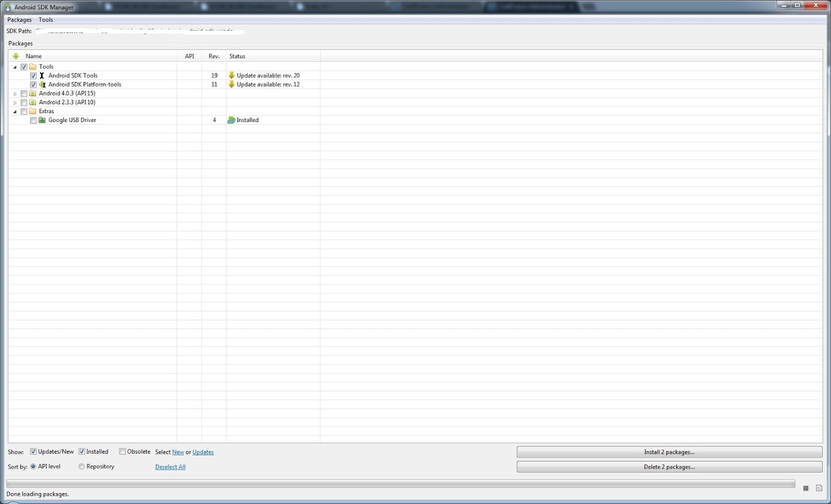Screen dimensions: 831x504
Task: Click the stop loading icon in the status bar
Action: pos(806,488)
